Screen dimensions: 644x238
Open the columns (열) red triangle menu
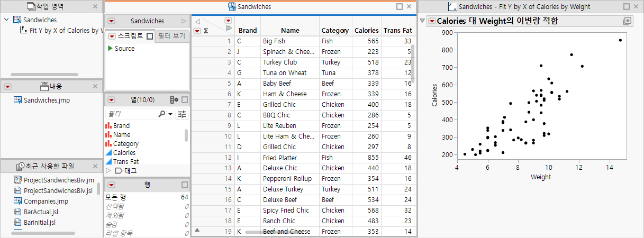click(112, 99)
